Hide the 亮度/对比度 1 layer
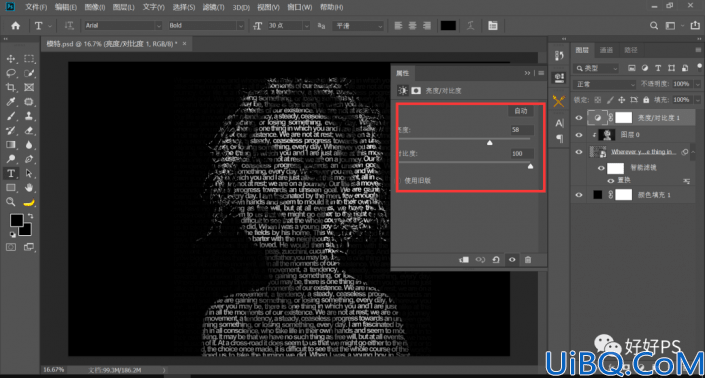705x378 pixels. (x=579, y=118)
